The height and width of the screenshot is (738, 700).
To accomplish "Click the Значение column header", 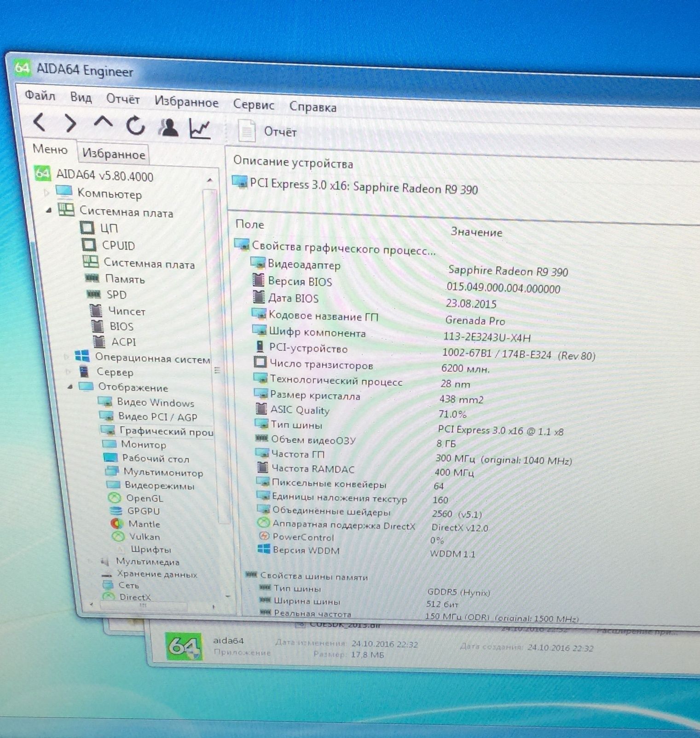I will point(476,232).
